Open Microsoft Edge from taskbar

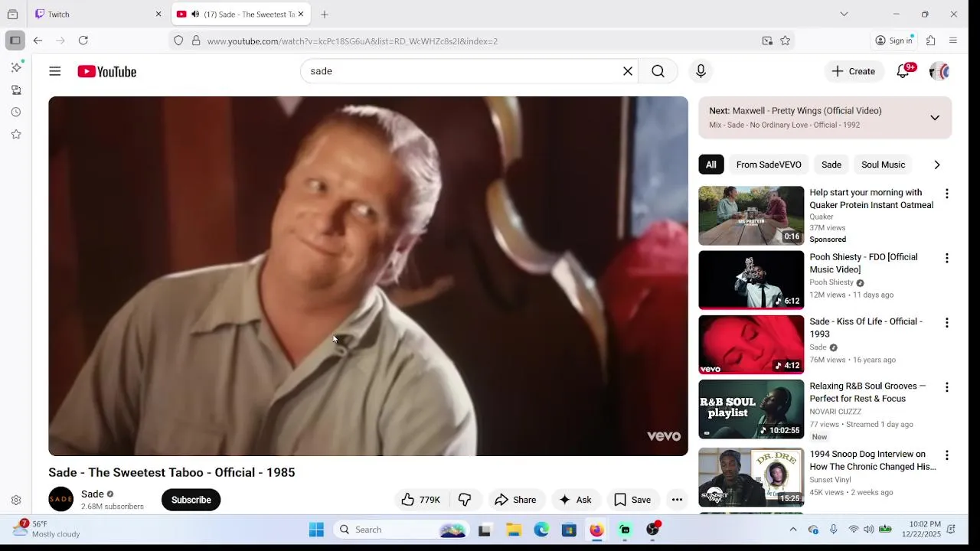[x=541, y=530]
